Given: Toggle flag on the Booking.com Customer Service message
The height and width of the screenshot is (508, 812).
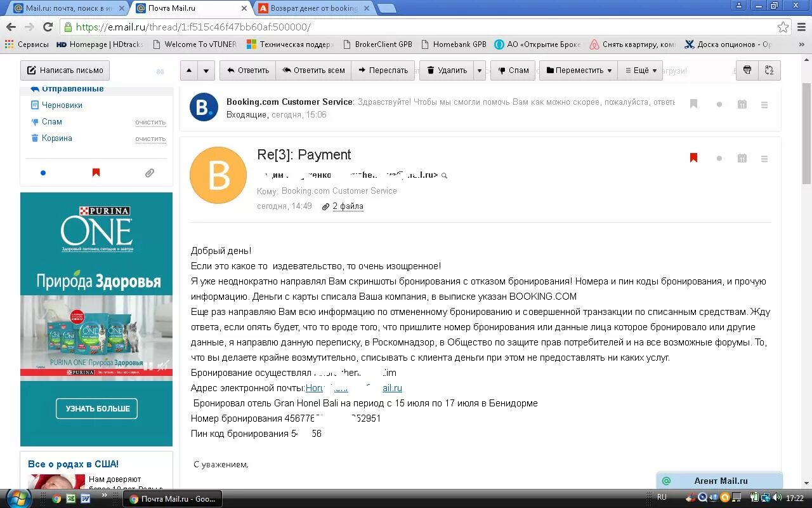Looking at the screenshot, I should 693,104.
